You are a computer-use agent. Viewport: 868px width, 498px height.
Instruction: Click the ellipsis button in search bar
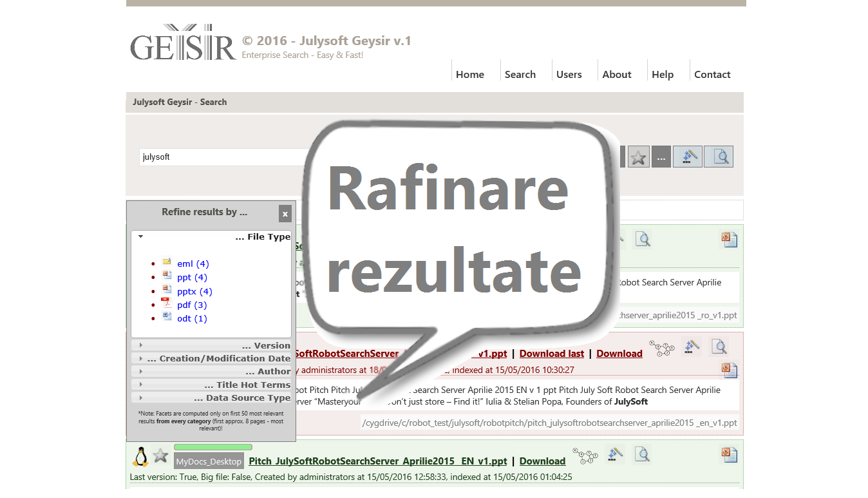coord(661,157)
